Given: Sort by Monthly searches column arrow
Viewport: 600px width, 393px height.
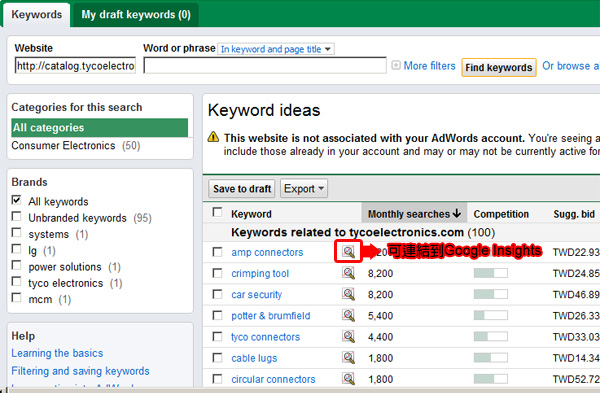Looking at the screenshot, I should click(457, 214).
